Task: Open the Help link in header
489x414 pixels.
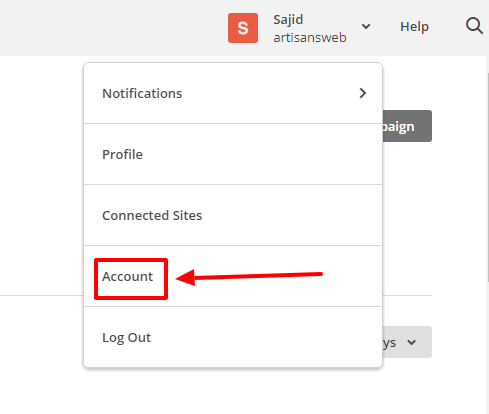Action: click(x=414, y=27)
